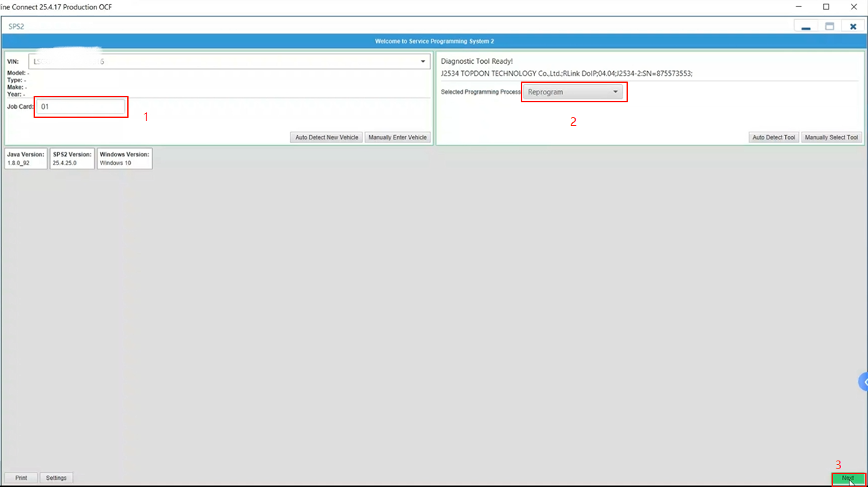Choose Manually Enter Vehicle
Screen dimensions: 868x487
pos(397,137)
